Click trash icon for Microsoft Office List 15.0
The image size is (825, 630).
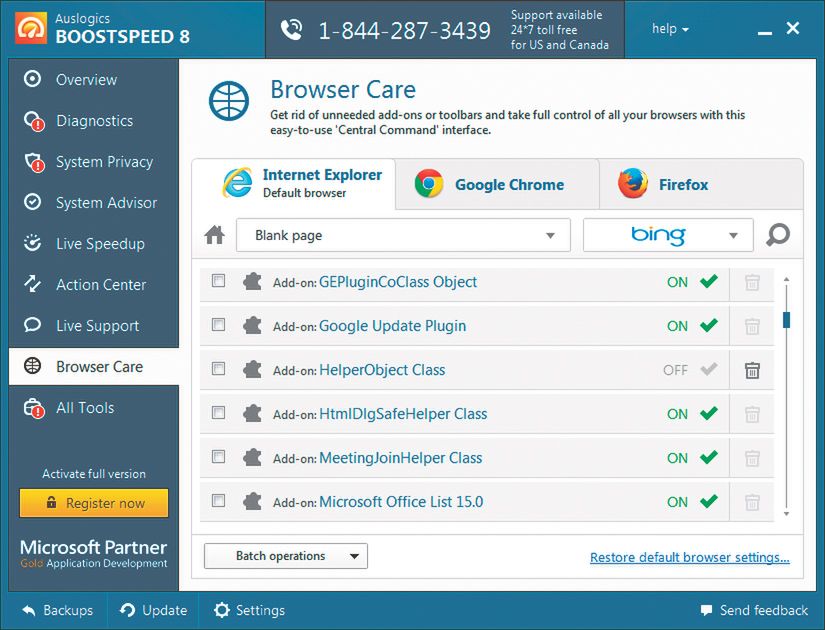(752, 502)
